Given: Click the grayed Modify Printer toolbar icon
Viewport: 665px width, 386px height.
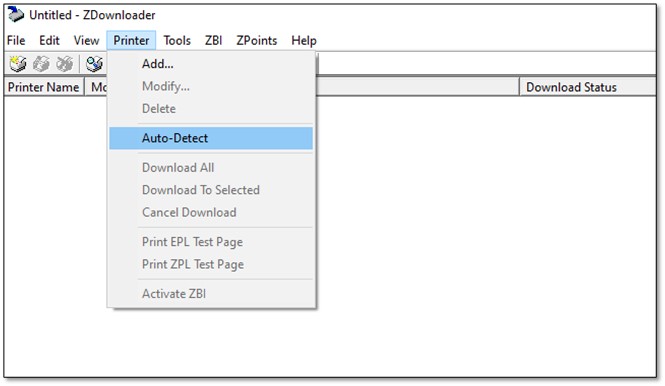Looking at the screenshot, I should [42, 64].
